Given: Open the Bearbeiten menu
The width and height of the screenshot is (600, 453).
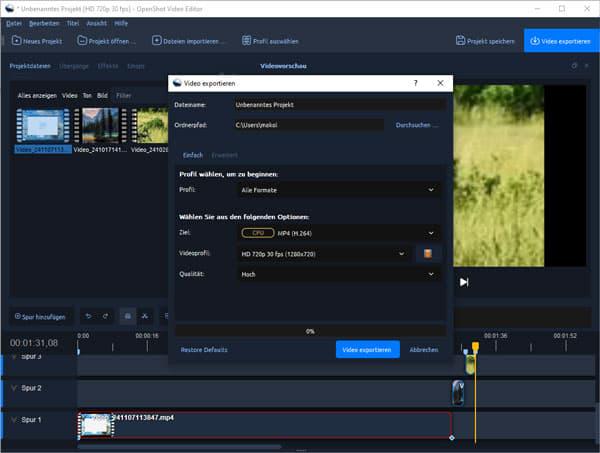Looking at the screenshot, I should click(44, 23).
